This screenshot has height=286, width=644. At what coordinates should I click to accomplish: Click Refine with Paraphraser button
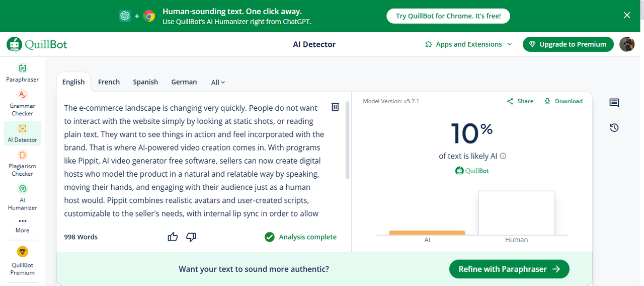point(509,269)
